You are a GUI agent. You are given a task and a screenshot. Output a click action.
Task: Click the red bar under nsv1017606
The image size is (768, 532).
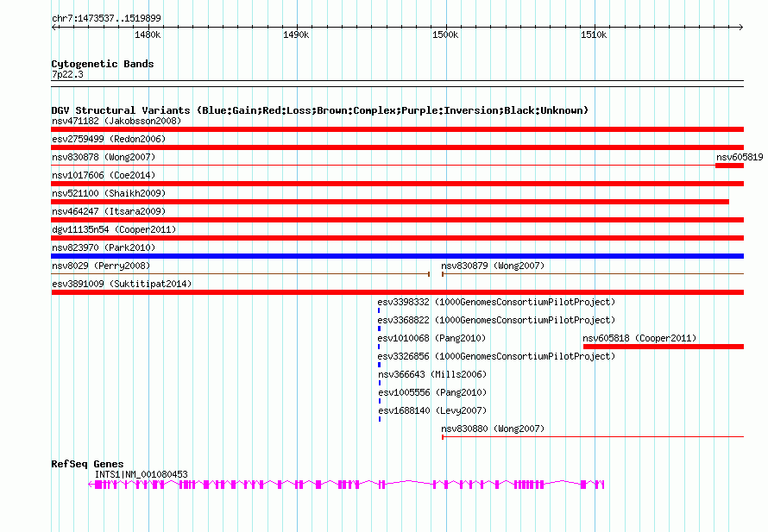397,184
